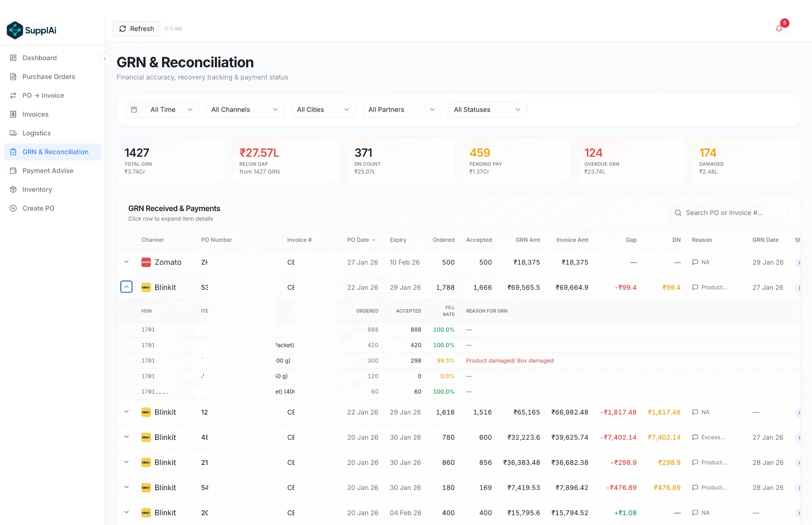Click the DN Count 371 card
This screenshot has height=525, width=812.
point(401,160)
